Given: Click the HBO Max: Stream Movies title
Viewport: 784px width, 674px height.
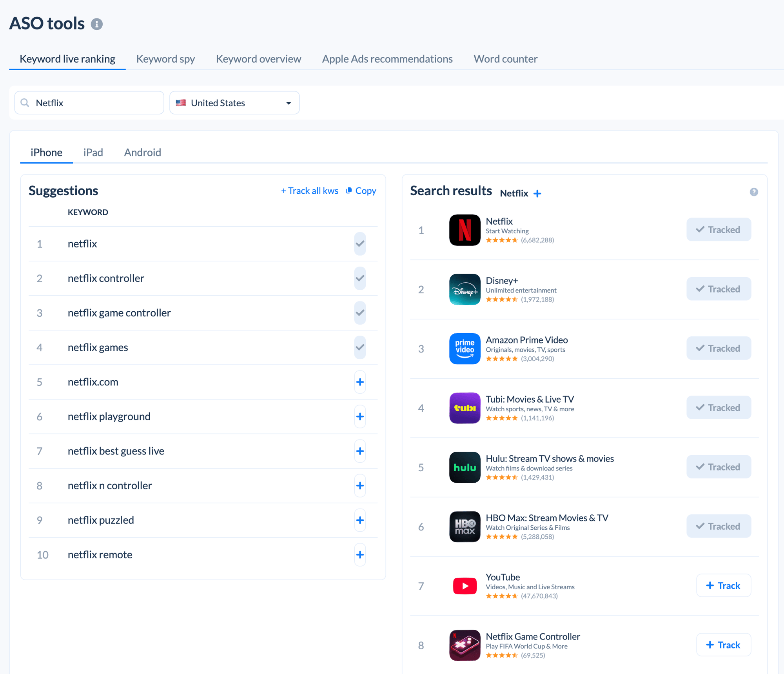Looking at the screenshot, I should pyautogui.click(x=547, y=518).
